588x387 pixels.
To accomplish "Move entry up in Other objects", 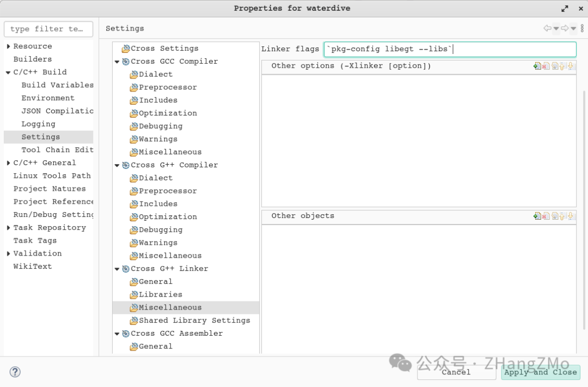I will tap(562, 216).
